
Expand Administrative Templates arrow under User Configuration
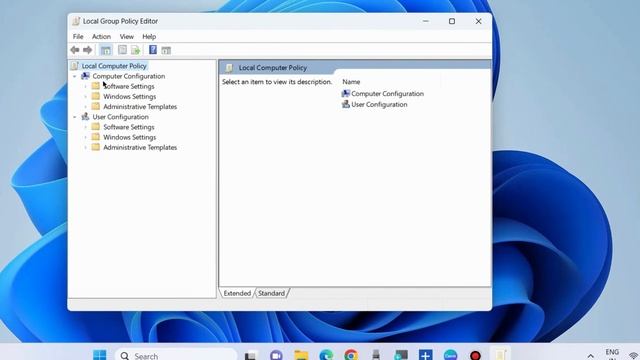click(85, 147)
